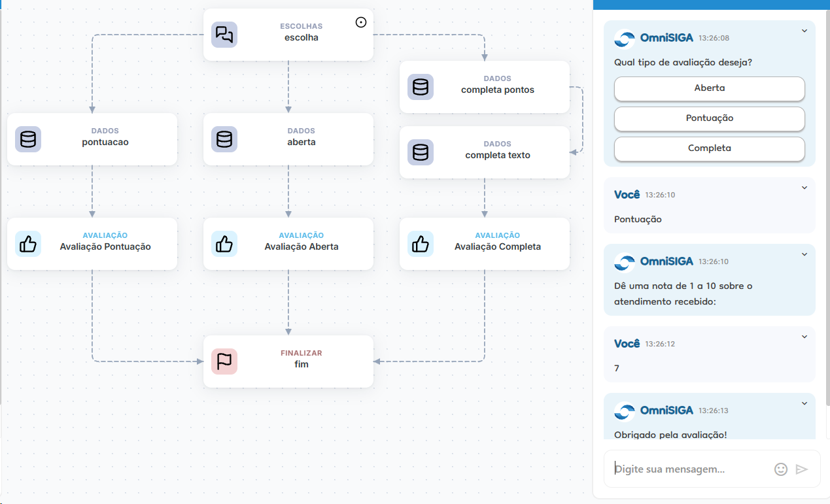Image resolution: width=830 pixels, height=504 pixels.
Task: Click OmniSIGA logo in the 13:26:10 message
Action: pyautogui.click(x=625, y=262)
